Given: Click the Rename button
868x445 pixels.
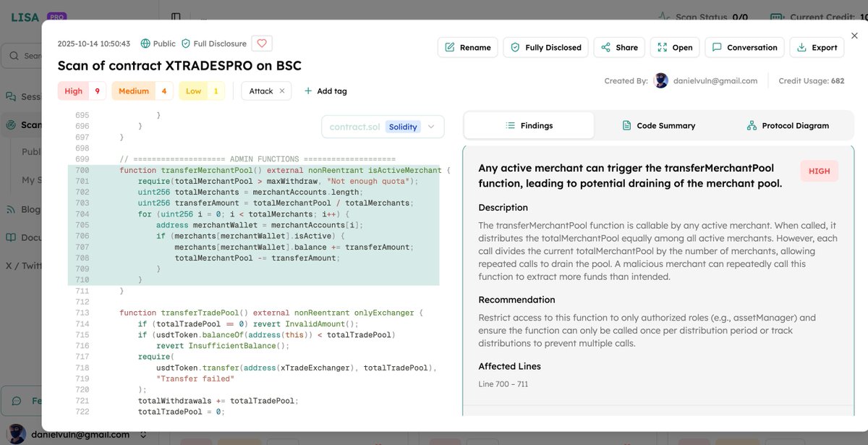Looking at the screenshot, I should [468, 47].
